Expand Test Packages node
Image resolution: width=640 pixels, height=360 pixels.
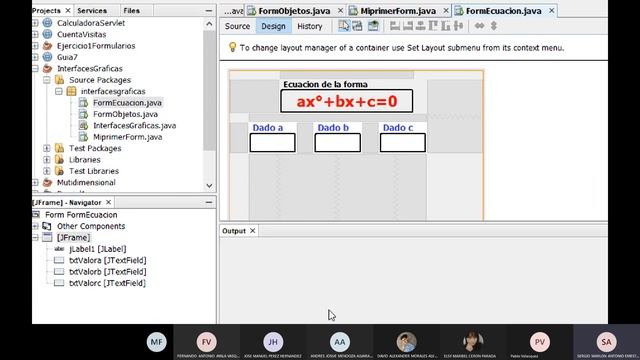pos(47,148)
